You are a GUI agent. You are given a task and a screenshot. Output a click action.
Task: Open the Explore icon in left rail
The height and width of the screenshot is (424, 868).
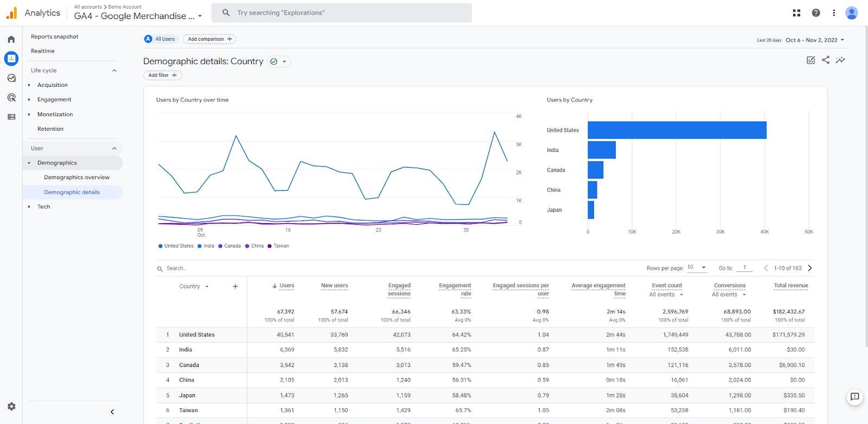[x=11, y=78]
